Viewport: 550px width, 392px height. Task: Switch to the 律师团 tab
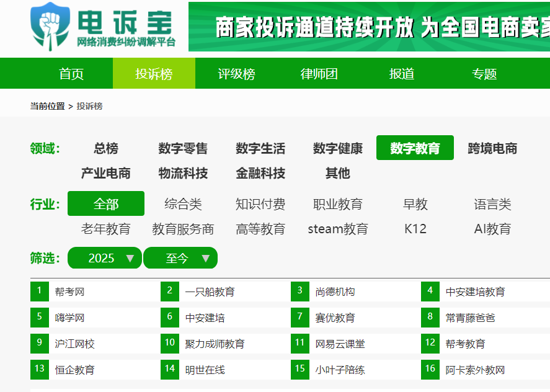(319, 74)
